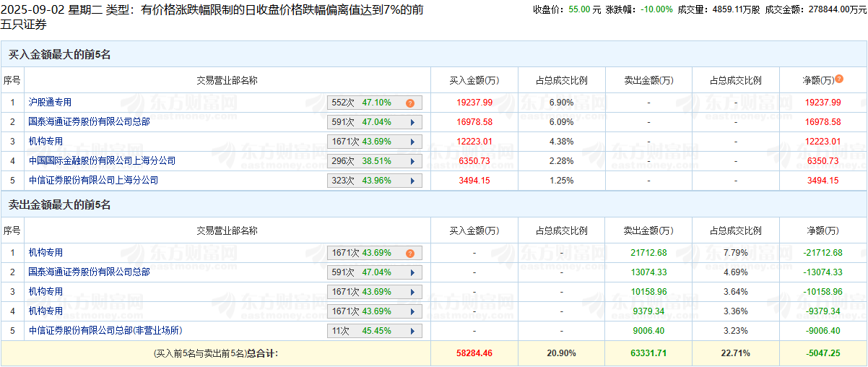Screen dimensions: 868x367
Task: Open the 沪股通专用 link
Action: coord(50,103)
